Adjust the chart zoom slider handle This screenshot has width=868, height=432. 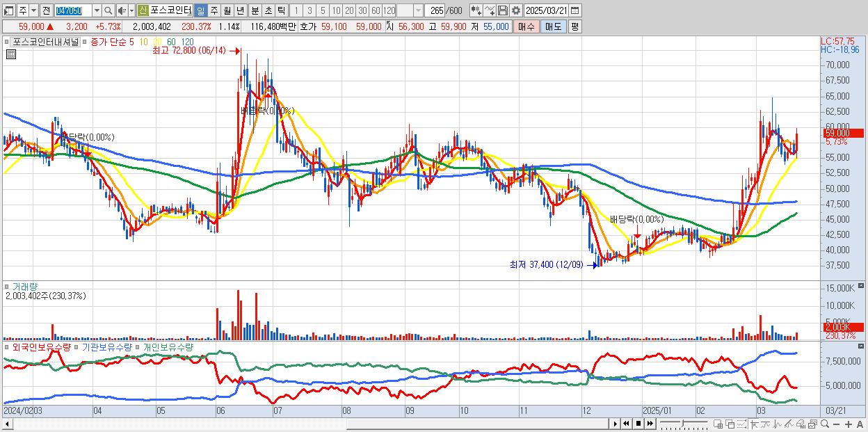682,424
